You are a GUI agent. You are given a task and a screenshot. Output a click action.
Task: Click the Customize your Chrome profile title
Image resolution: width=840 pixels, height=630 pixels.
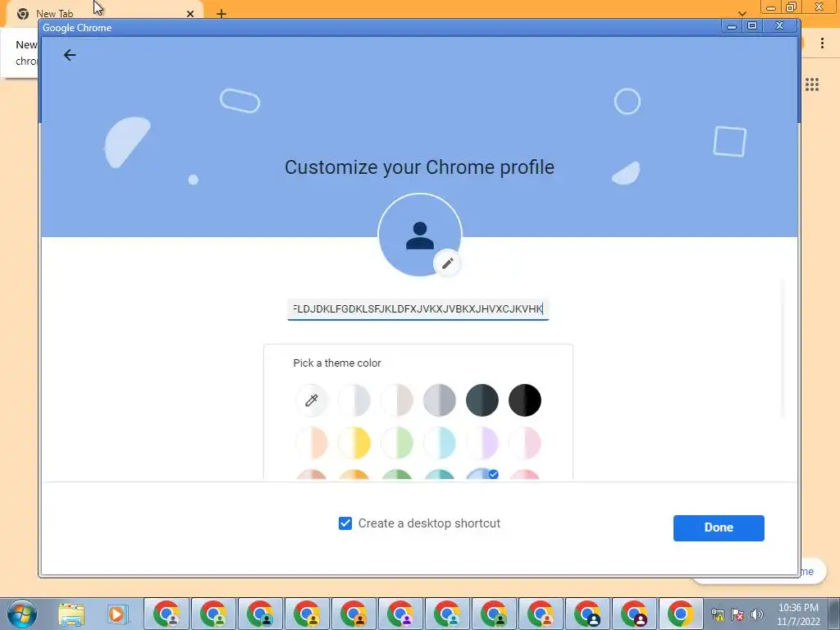419,167
